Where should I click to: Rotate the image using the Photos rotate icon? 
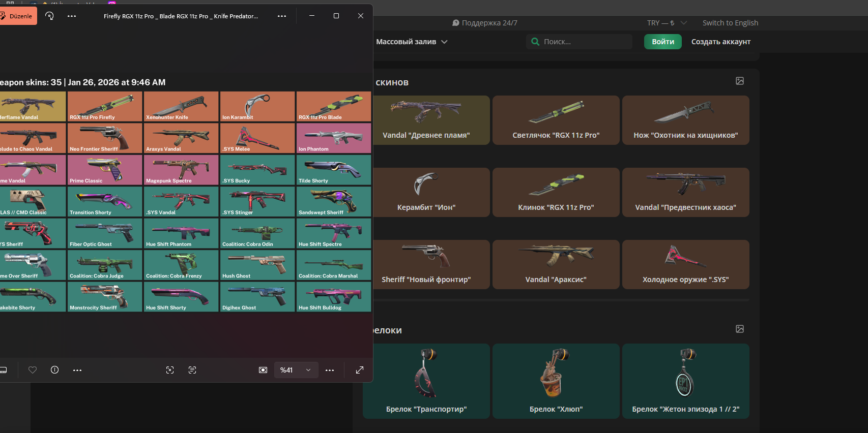point(49,16)
